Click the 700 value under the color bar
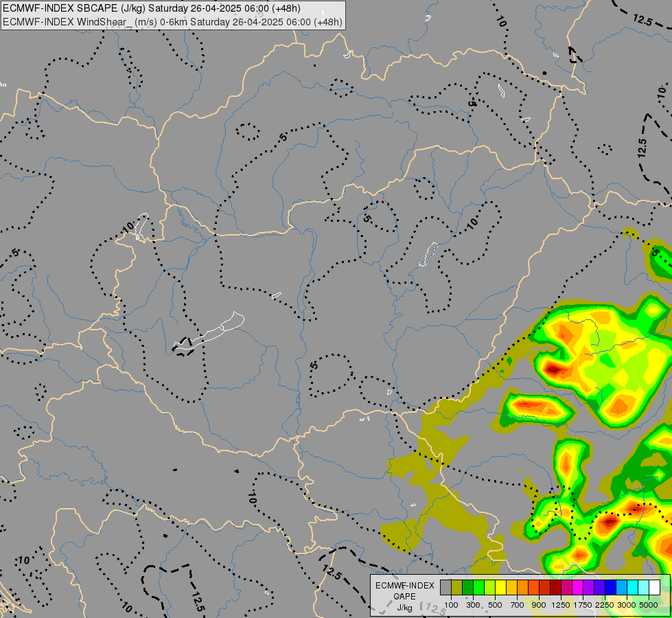The image size is (672, 618). tap(518, 605)
